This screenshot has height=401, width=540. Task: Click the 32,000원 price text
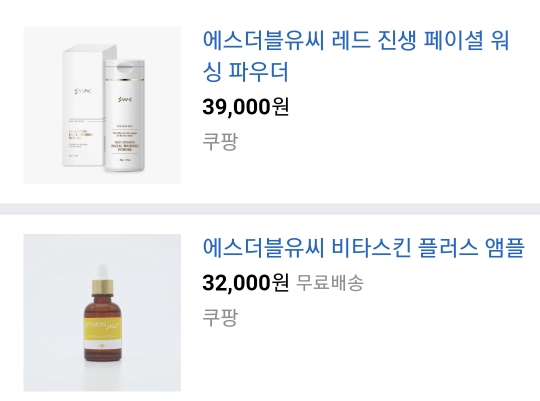(x=245, y=283)
